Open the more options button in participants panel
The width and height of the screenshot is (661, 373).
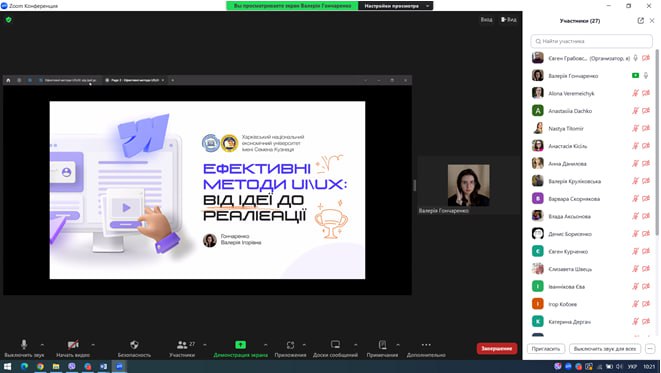point(650,349)
